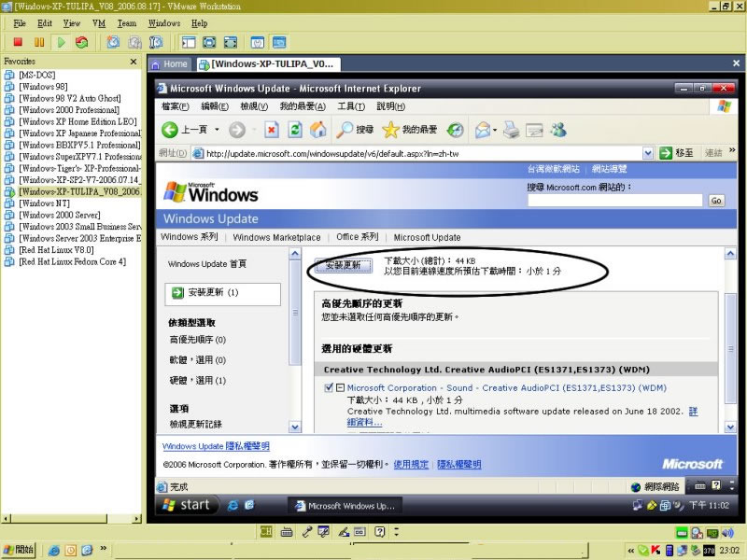
Task: Click the VMware full screen icon
Action: [209, 42]
